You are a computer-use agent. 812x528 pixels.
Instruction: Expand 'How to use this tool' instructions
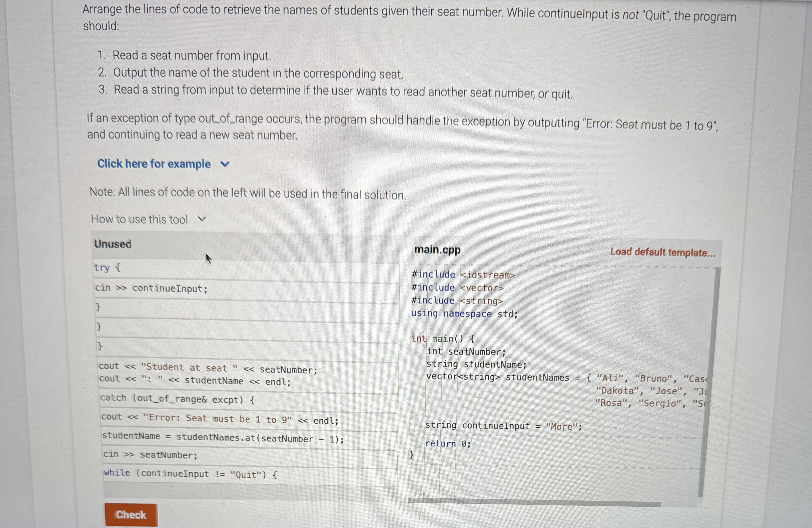click(x=149, y=219)
